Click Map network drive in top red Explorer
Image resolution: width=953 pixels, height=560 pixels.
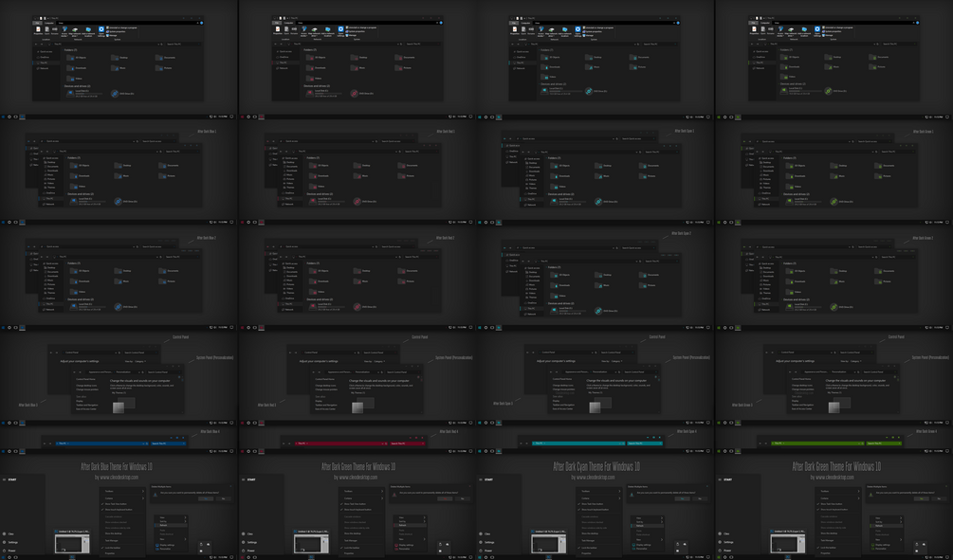pos(314,29)
